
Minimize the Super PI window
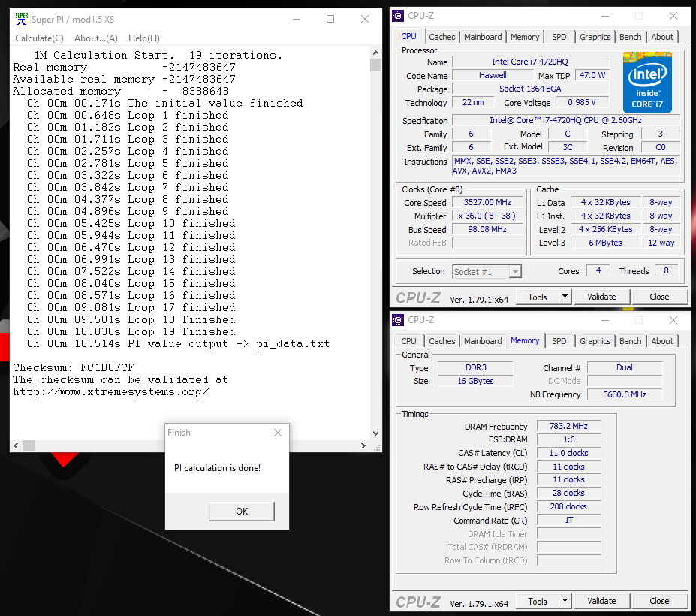click(297, 19)
